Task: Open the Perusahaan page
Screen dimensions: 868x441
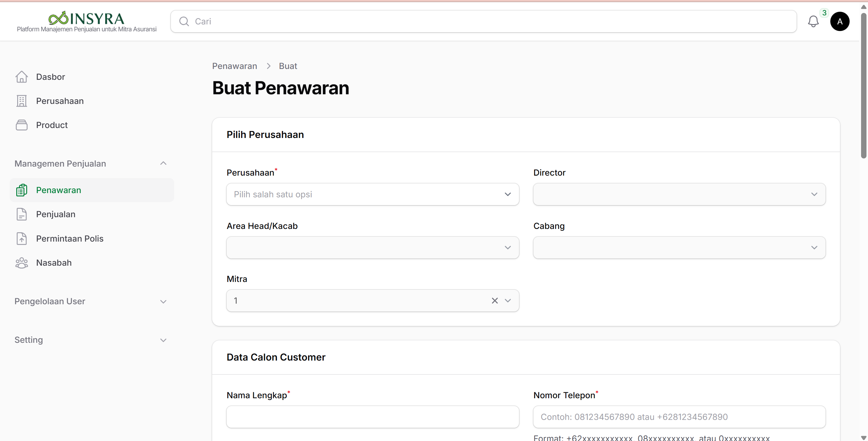Action: click(92, 101)
